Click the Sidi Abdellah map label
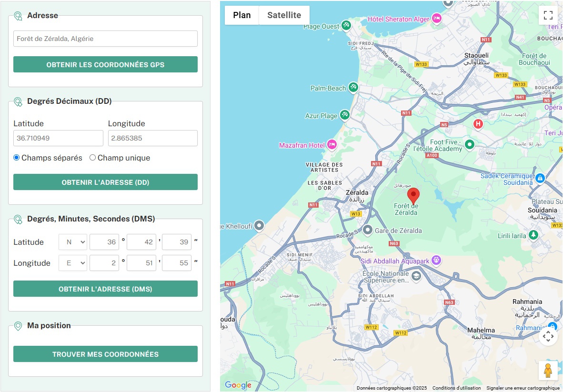Image resolution: width=563 pixels, height=392 pixels. pos(376,298)
